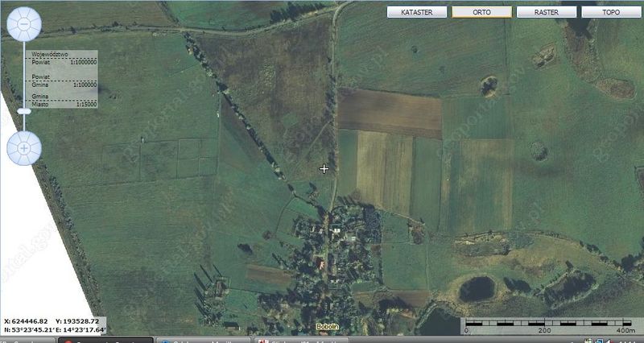This screenshot has height=343, width=644.
Task: Click the plus zoom in button
Action: click(24, 148)
